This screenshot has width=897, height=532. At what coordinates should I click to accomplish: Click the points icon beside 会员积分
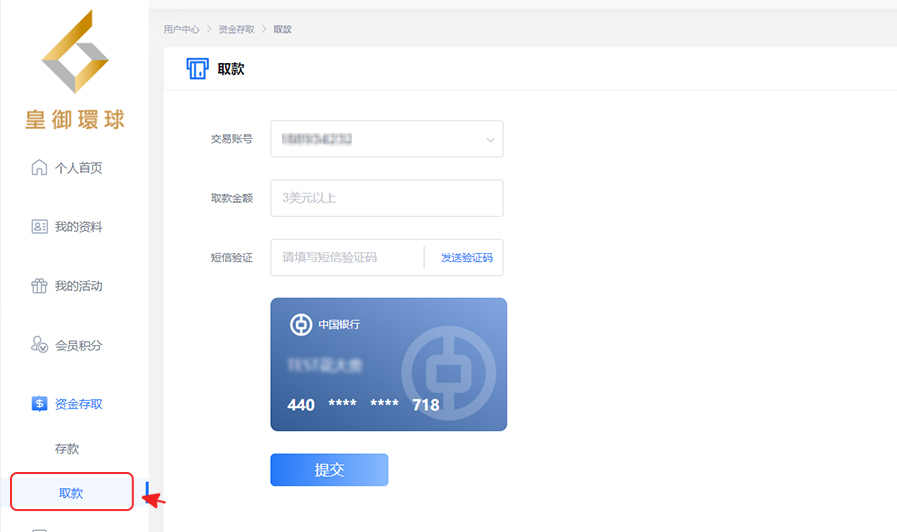pyautogui.click(x=39, y=344)
